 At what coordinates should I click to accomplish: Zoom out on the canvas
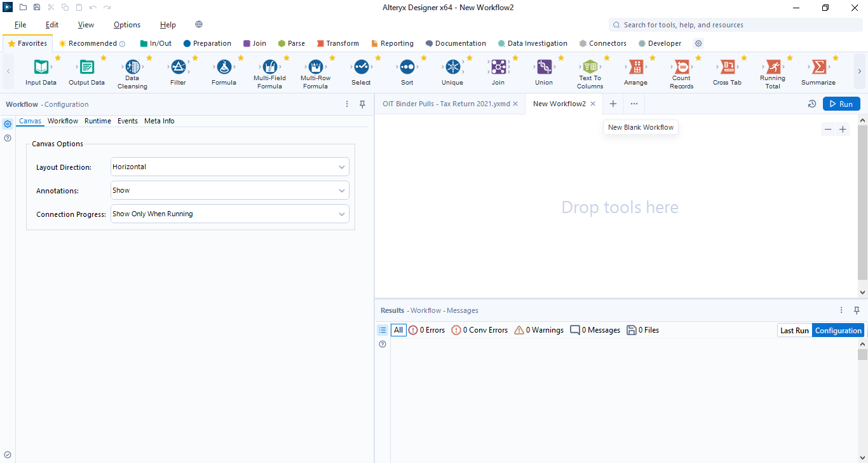click(x=828, y=130)
